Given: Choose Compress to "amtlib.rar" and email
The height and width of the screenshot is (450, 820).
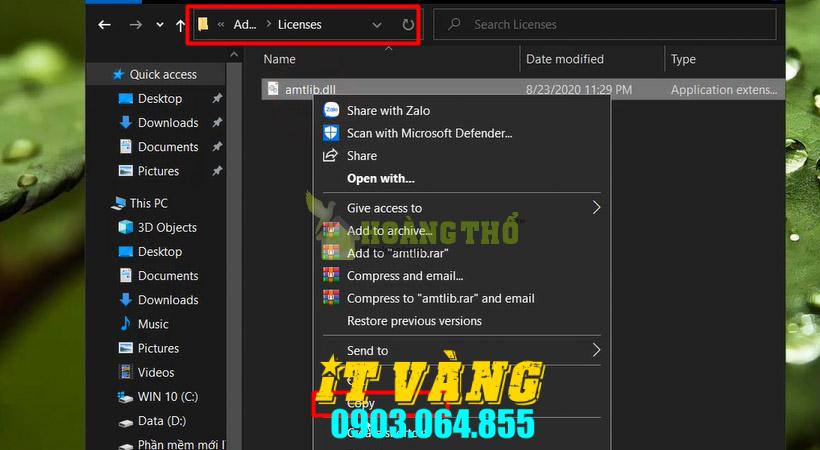Looking at the screenshot, I should pos(441,298).
